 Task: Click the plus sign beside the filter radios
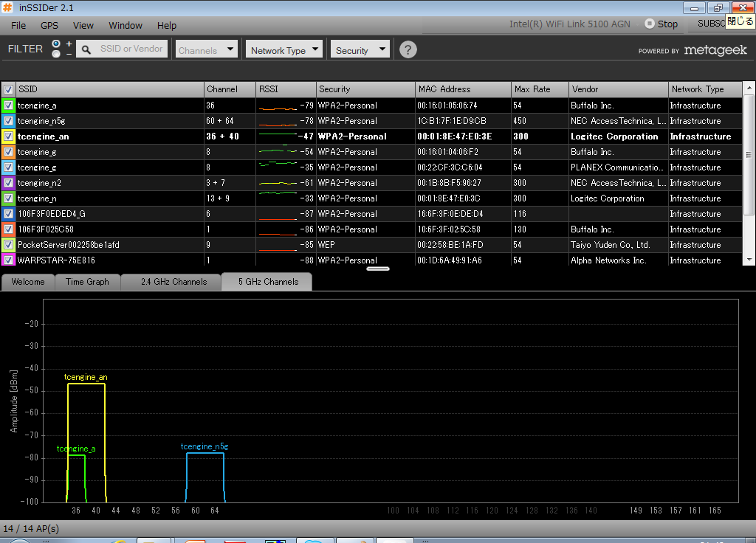(69, 44)
